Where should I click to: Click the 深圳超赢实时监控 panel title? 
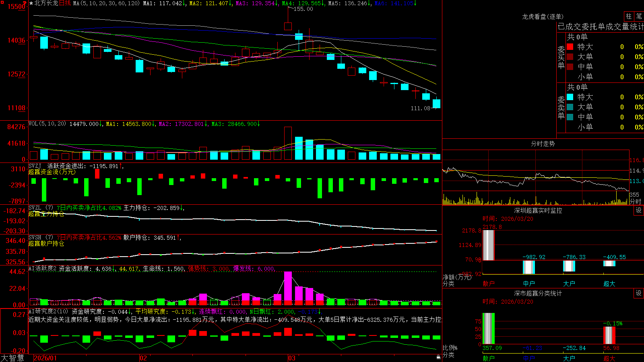point(538,210)
